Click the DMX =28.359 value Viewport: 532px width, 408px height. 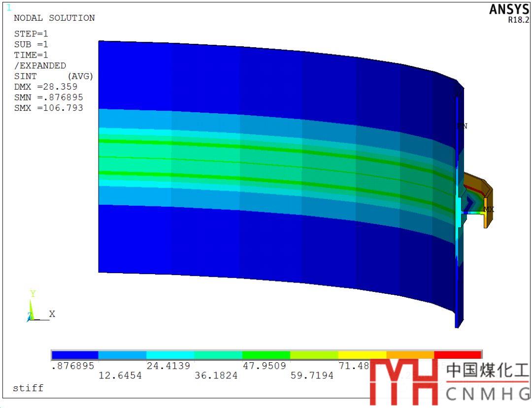pyautogui.click(x=45, y=87)
